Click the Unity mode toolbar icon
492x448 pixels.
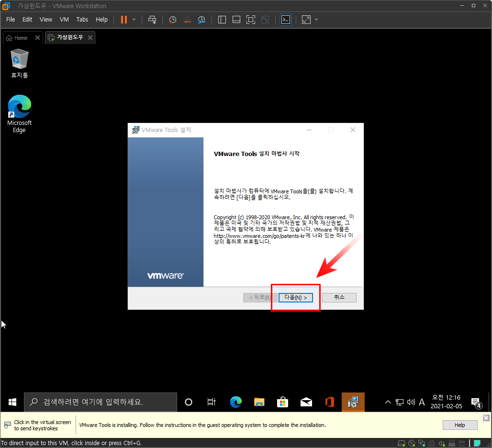265,20
